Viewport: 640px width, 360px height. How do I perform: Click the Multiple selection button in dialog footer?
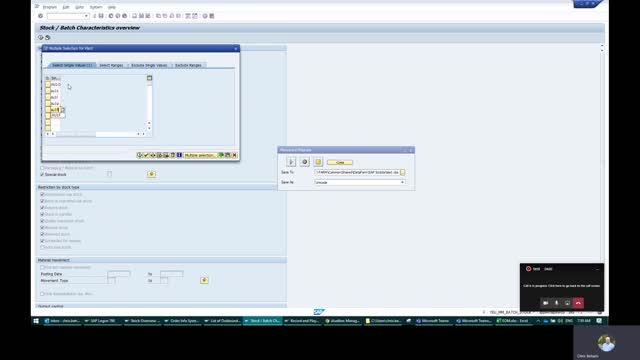(x=199, y=155)
